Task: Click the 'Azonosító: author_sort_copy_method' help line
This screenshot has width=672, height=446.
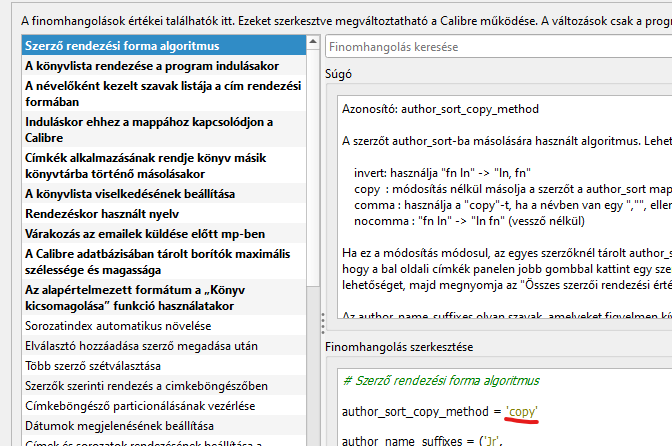Action: (440, 109)
